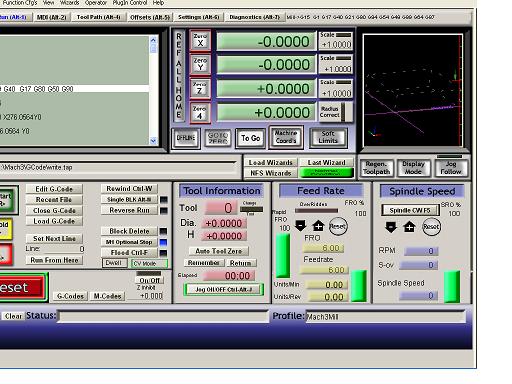Screen dimensions: 512x384
Task: Reset the feed rate override
Action: (338, 226)
